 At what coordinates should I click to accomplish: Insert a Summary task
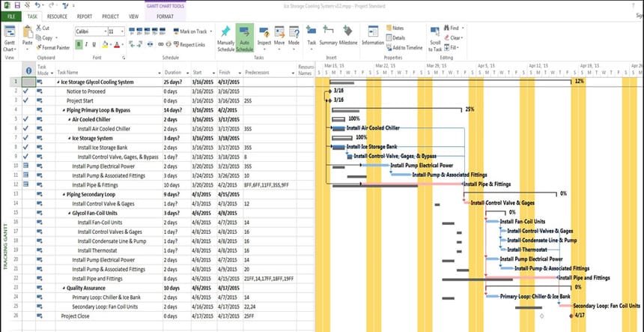pyautogui.click(x=328, y=35)
